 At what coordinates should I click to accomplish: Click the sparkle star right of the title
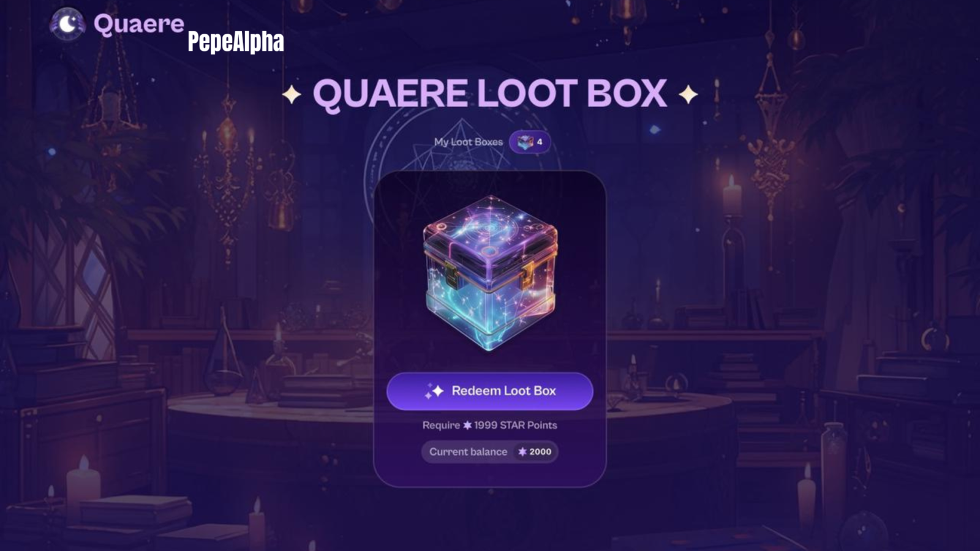(688, 95)
